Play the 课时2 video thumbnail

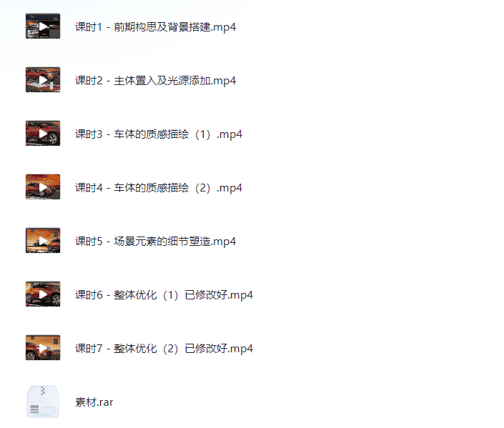point(43,80)
